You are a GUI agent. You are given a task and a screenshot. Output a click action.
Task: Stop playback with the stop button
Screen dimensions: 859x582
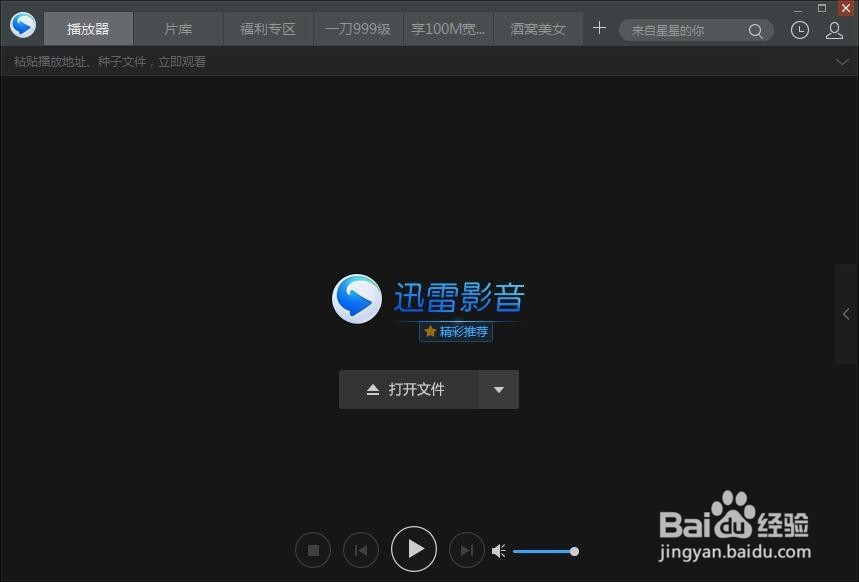coord(313,550)
